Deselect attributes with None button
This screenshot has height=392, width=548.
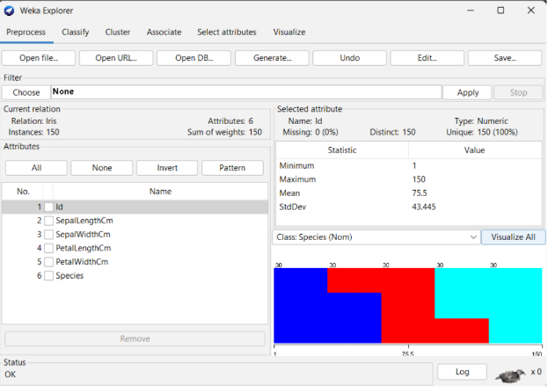point(102,168)
